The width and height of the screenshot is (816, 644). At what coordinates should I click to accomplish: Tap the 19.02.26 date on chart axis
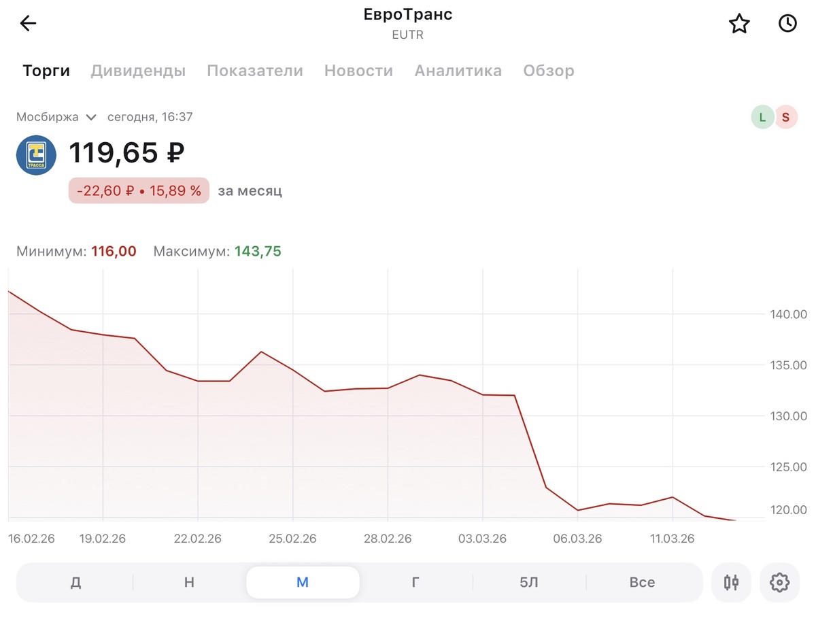point(103,539)
